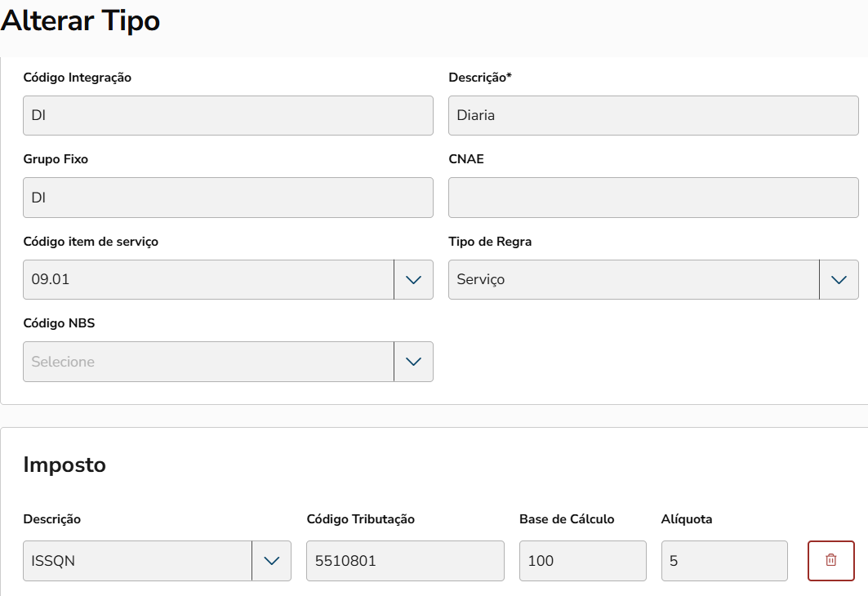Click chevron arrow beside ISSQN tax description
The image size is (868, 596).
click(272, 561)
